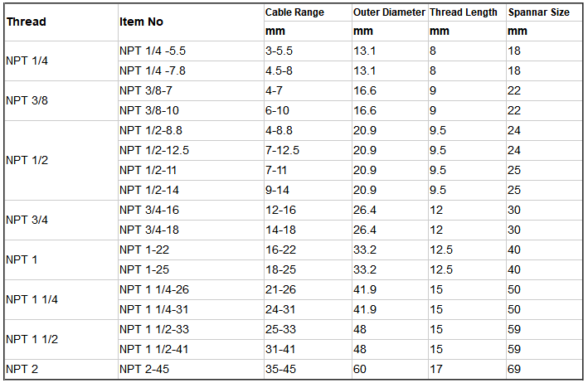Click item NPT 1-25
The image size is (588, 383).
[144, 269]
